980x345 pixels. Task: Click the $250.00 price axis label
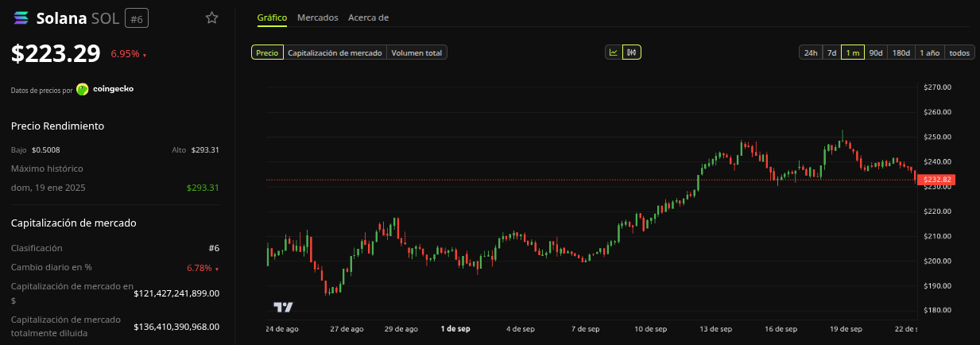pos(938,137)
